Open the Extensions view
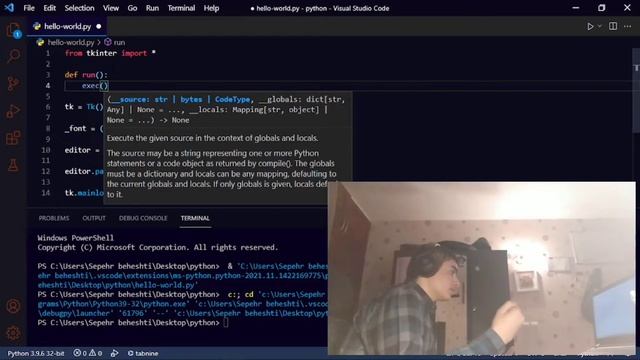Screen dimensions: 640x360 [x=13, y=138]
